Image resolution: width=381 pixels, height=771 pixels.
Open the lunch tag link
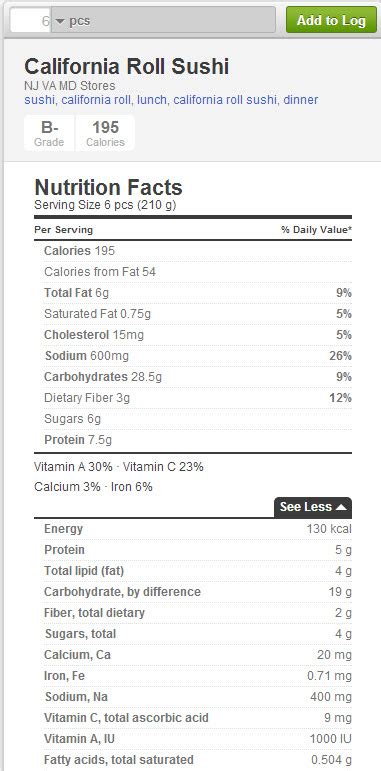tap(152, 100)
